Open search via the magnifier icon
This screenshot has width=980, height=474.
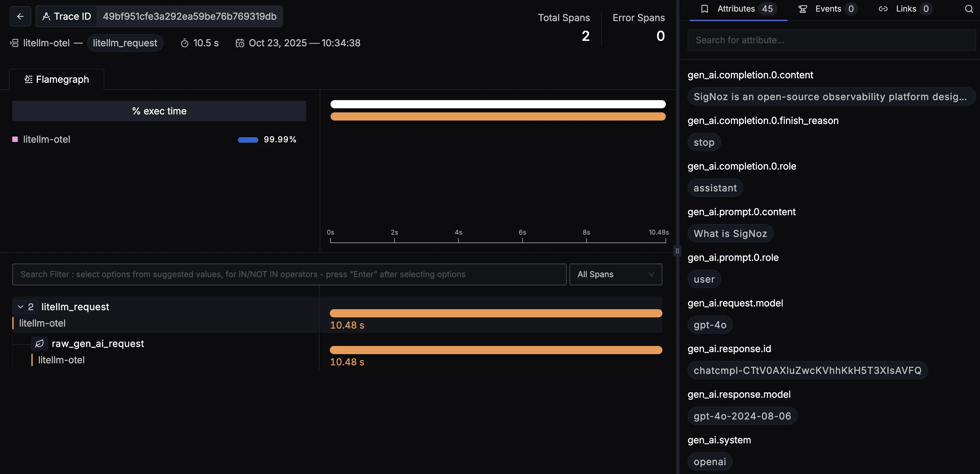(969, 9)
